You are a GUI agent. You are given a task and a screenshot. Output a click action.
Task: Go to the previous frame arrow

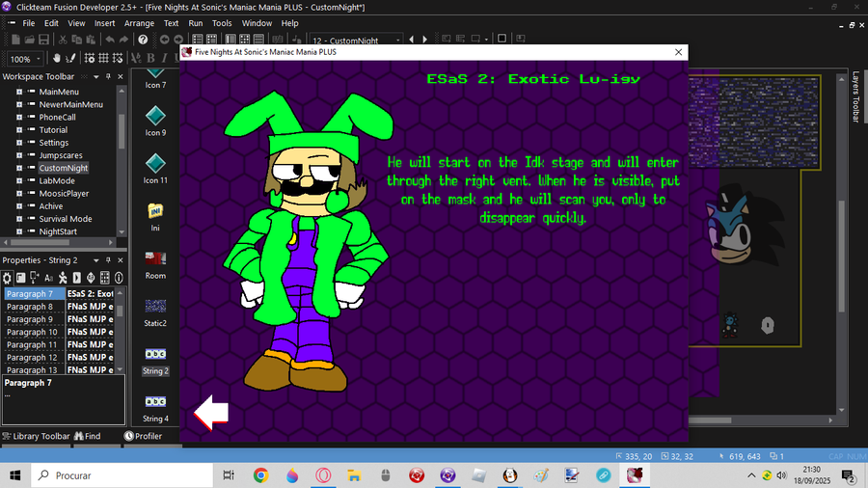[x=411, y=40]
